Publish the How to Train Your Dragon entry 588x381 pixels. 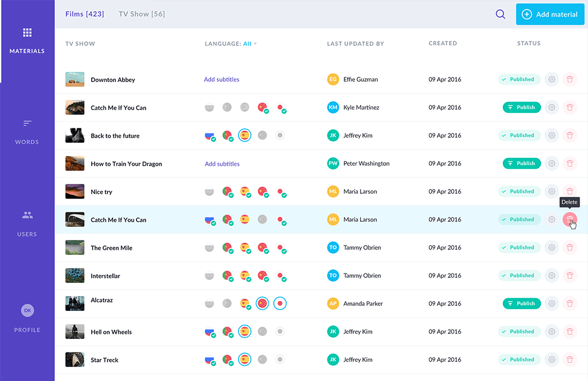click(x=521, y=164)
